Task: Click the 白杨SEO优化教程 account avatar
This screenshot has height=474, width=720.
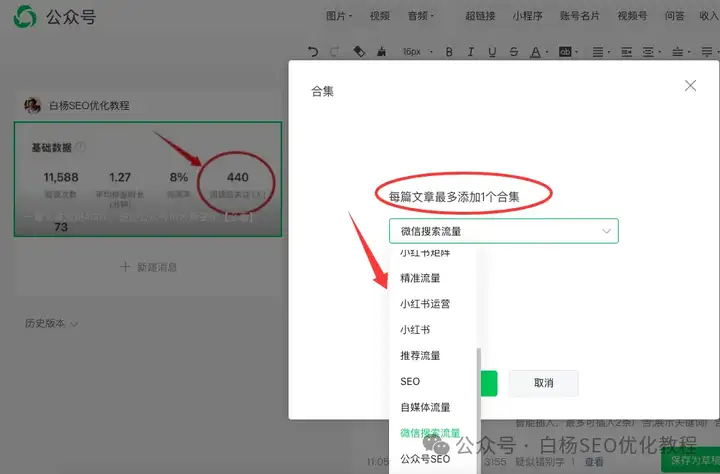Action: pos(33,105)
